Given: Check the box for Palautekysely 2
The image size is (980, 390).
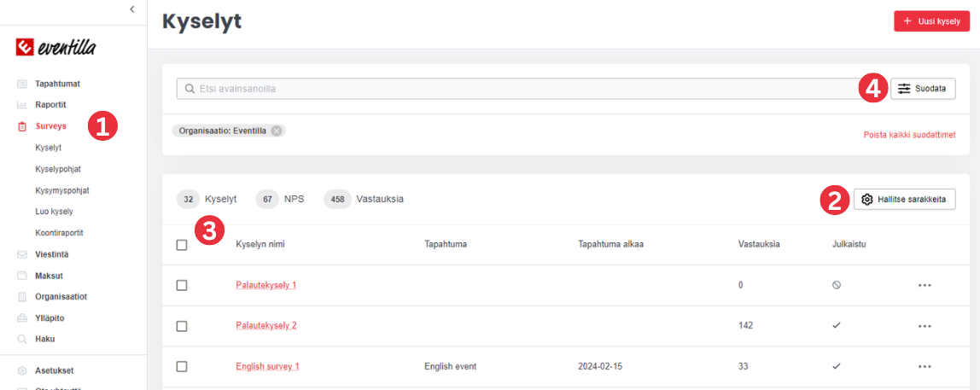Looking at the screenshot, I should click(182, 326).
